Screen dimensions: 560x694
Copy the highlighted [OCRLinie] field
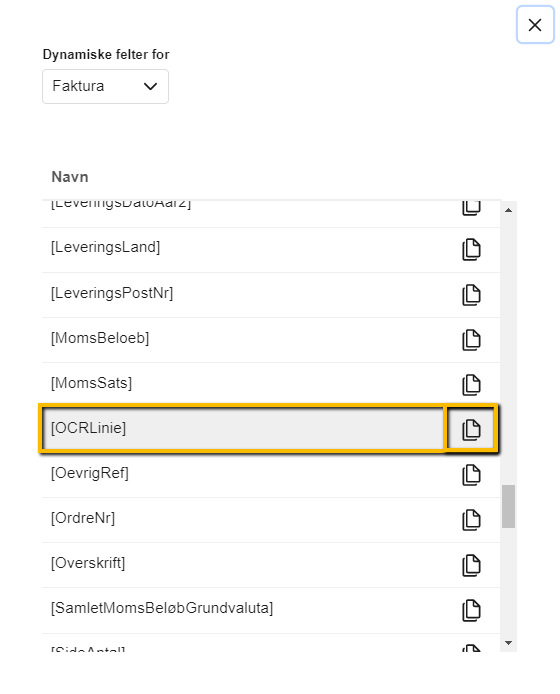coord(471,429)
